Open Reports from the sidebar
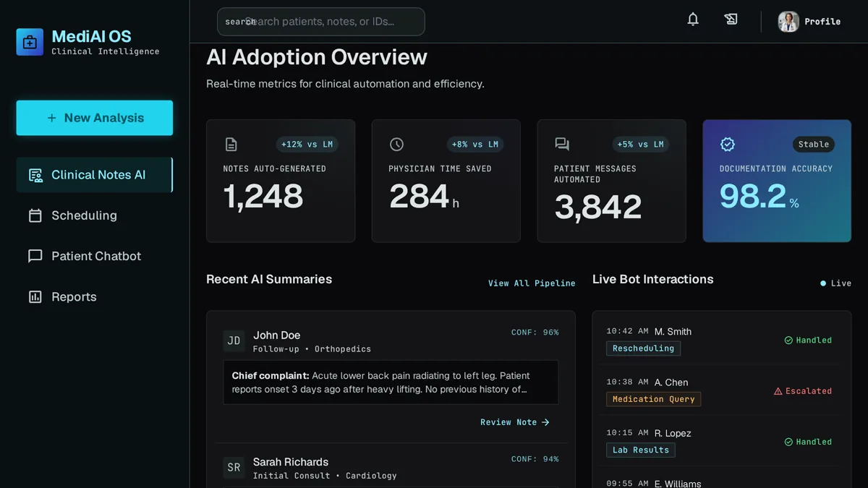868x488 pixels. 95,296
